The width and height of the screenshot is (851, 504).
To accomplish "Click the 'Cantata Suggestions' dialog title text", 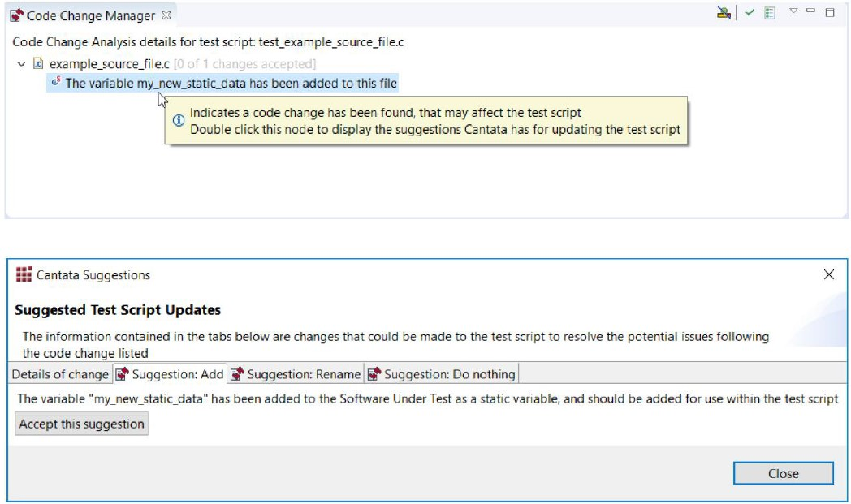I will pos(93,275).
